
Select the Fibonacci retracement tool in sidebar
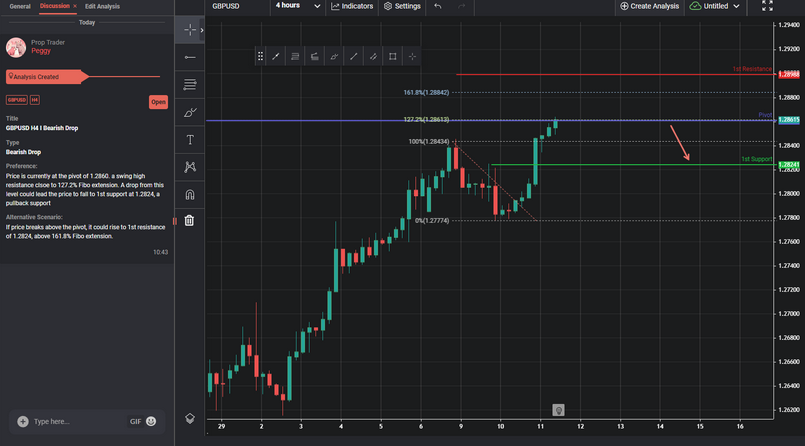[x=189, y=85]
